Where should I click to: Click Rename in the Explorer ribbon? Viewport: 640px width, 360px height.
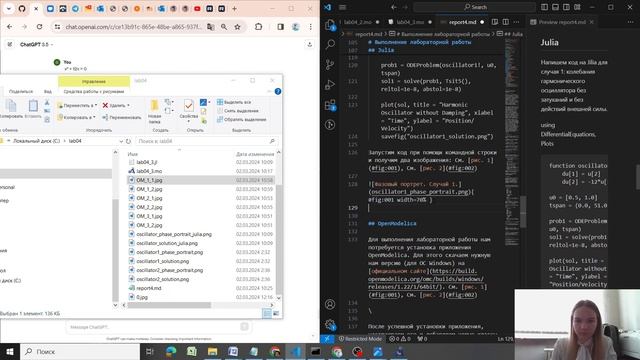122,117
